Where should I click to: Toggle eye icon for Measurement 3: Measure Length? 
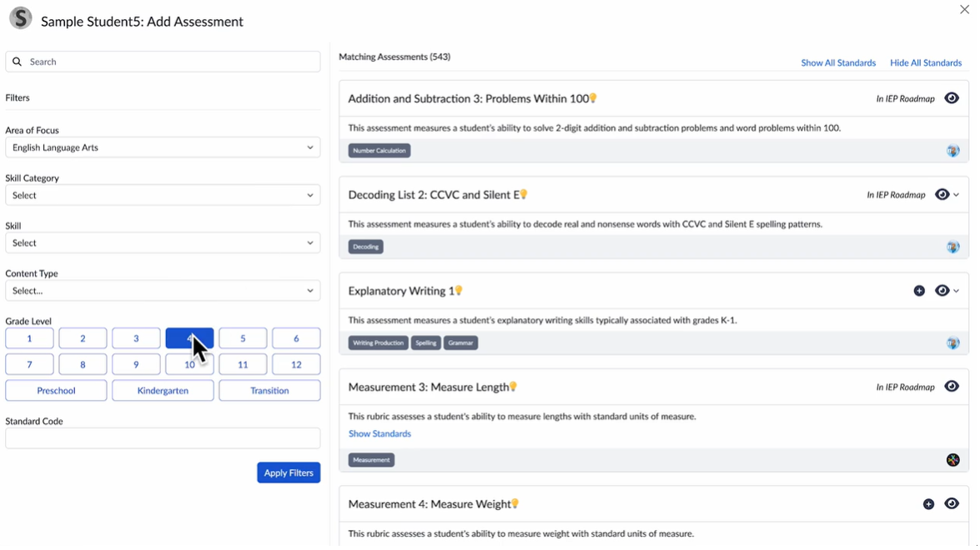click(x=952, y=387)
